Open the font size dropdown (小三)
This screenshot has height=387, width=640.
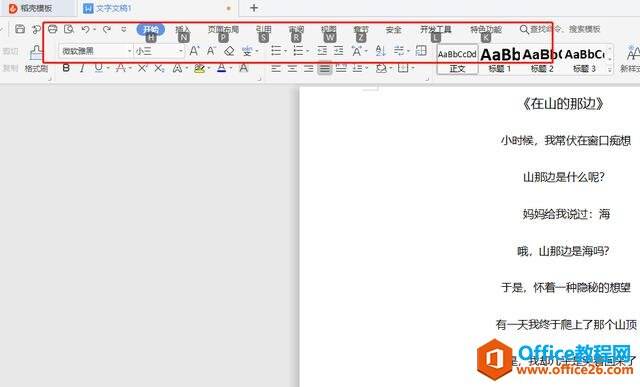point(180,51)
